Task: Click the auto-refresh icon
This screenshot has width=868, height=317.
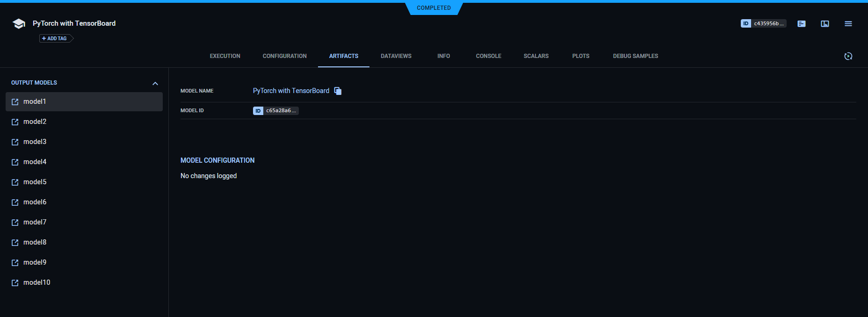Action: 848,56
